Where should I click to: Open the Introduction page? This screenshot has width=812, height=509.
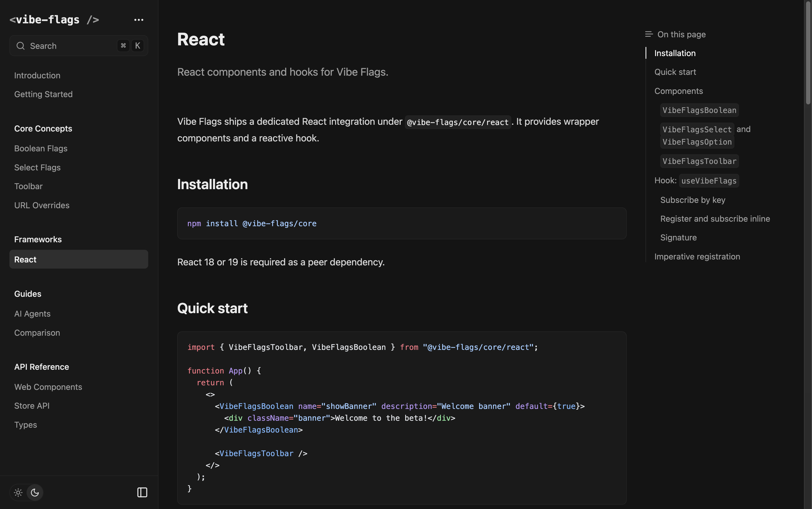37,75
